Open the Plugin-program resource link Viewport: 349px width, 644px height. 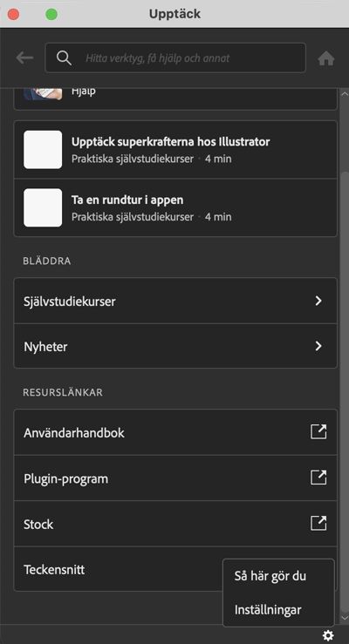click(x=175, y=478)
